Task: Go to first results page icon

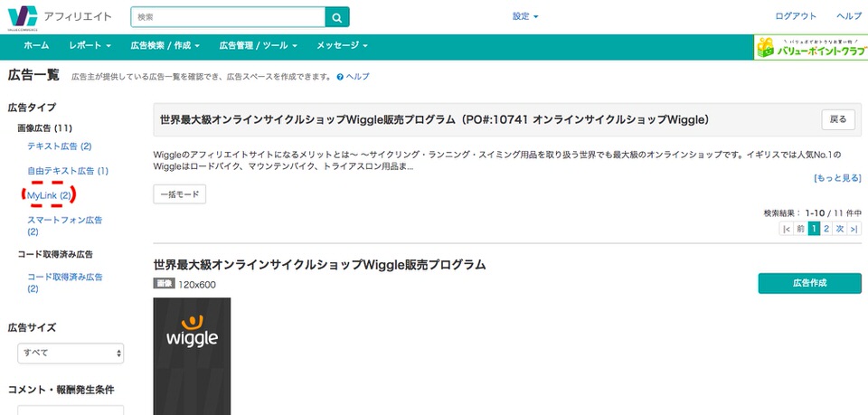Action: (787, 229)
